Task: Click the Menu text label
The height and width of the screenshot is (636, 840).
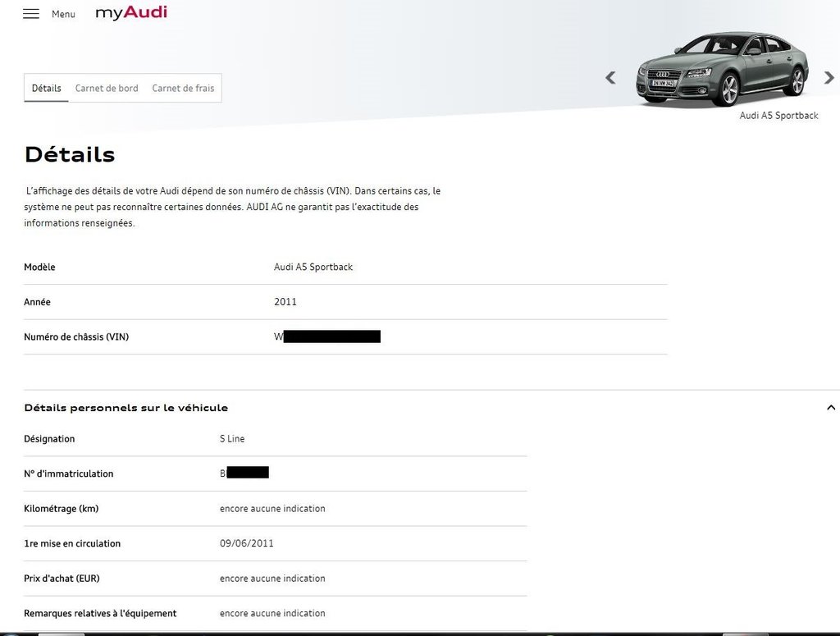Action: pyautogui.click(x=63, y=15)
